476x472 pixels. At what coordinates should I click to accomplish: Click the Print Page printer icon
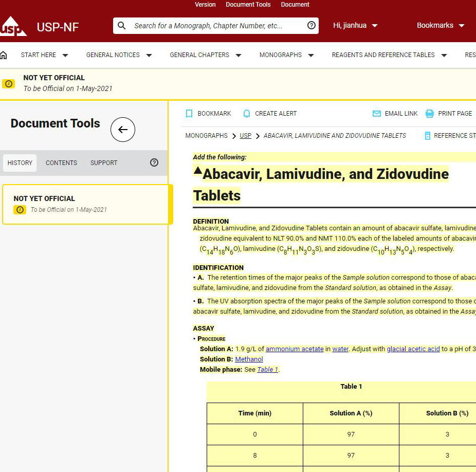point(430,114)
